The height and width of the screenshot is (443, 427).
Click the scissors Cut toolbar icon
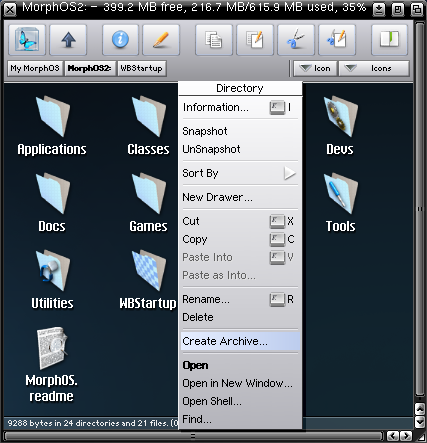(x=296, y=40)
